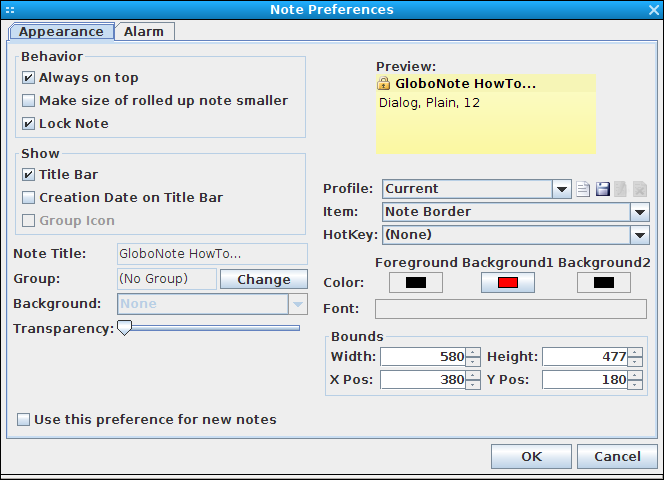Click the greyed delete profile icon
Image resolution: width=664 pixels, height=480 pixels.
pyautogui.click(x=640, y=189)
